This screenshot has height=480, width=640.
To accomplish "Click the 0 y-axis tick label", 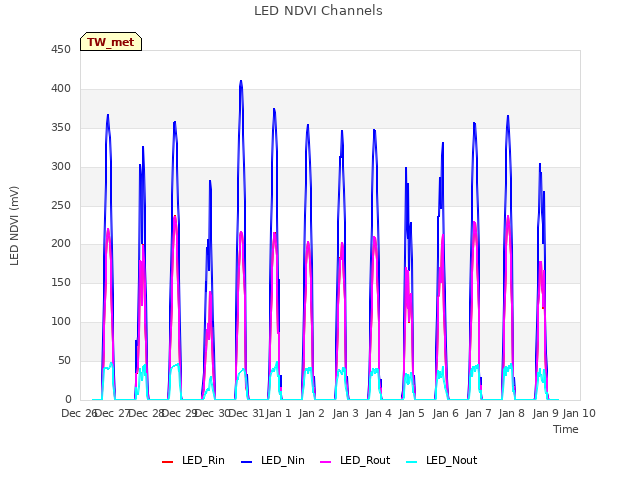I will [x=68, y=400].
